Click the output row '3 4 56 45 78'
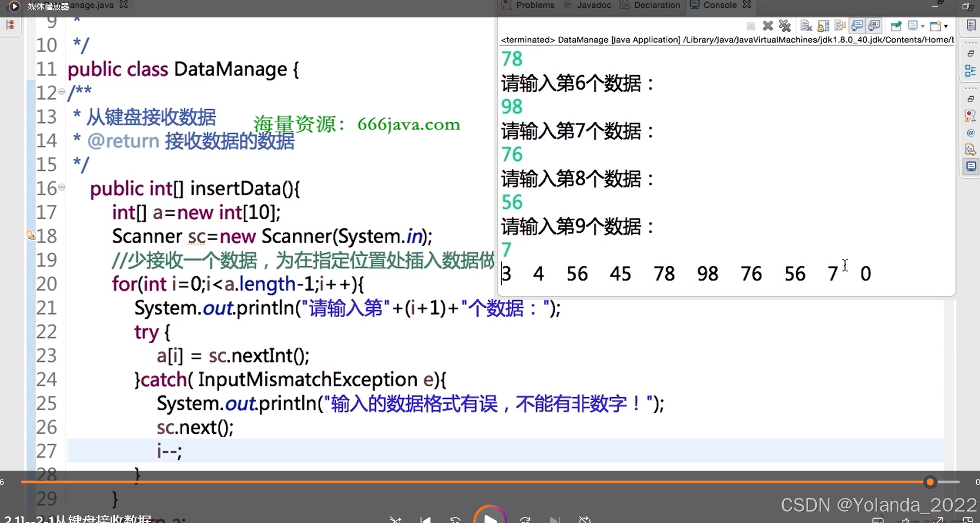 588,273
